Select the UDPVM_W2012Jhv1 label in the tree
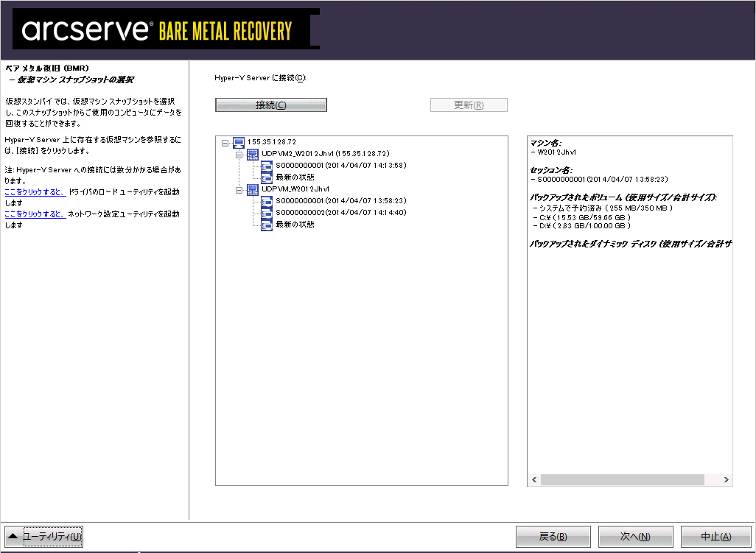The image size is (756, 553). (x=295, y=189)
